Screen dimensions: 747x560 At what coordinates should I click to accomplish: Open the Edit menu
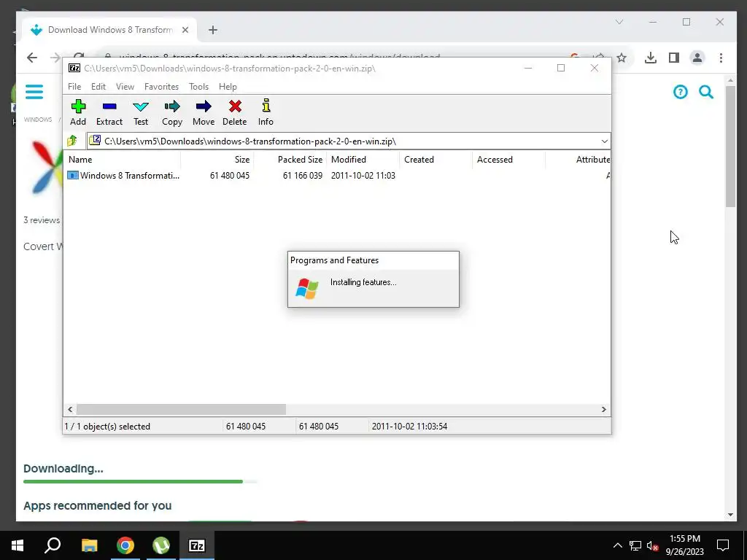coord(98,87)
